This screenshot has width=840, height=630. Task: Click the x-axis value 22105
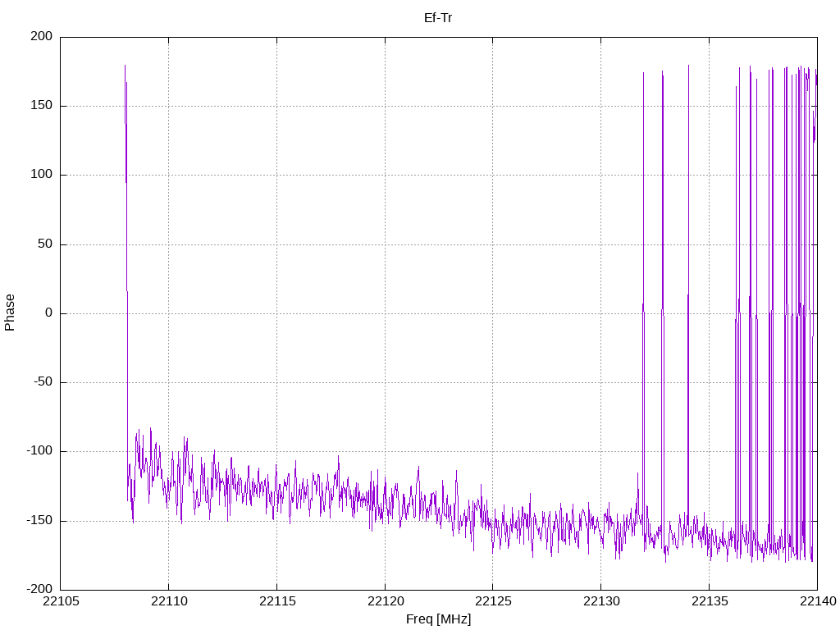pyautogui.click(x=61, y=601)
